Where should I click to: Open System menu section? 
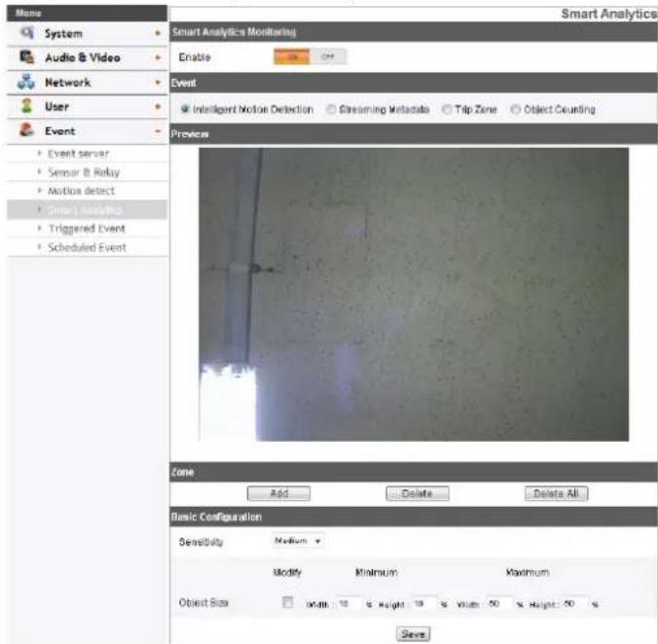click(x=87, y=33)
